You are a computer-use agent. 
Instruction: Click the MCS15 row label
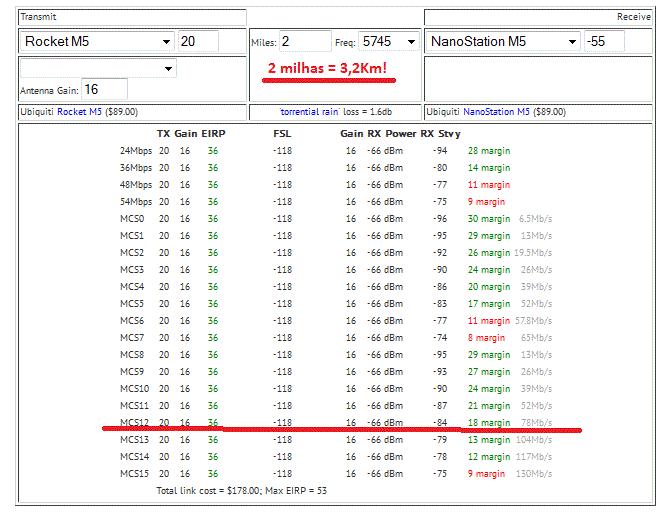pyautogui.click(x=134, y=474)
